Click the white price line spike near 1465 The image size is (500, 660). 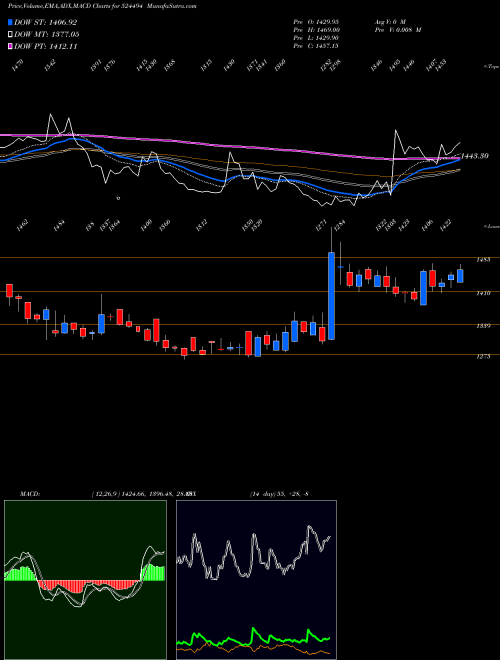pos(396,133)
